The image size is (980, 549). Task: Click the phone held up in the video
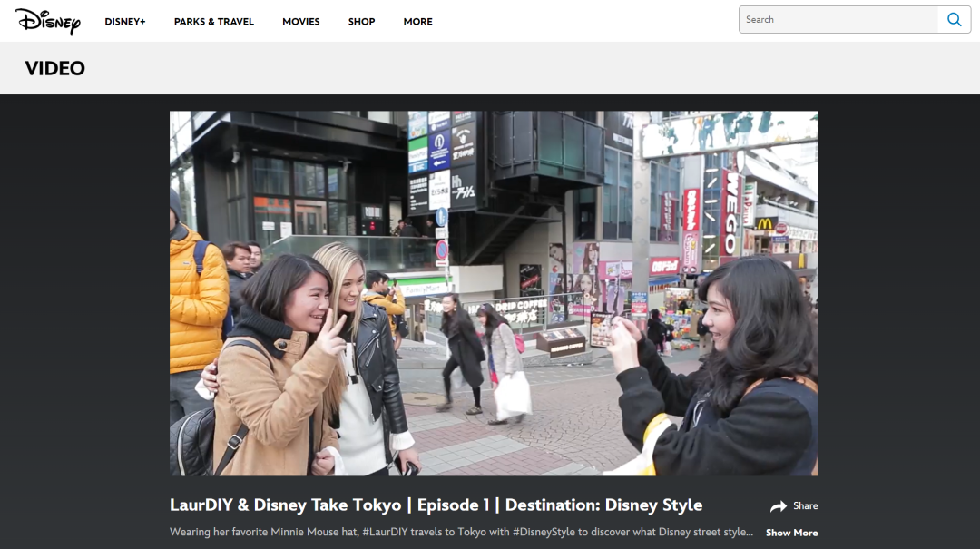(602, 328)
